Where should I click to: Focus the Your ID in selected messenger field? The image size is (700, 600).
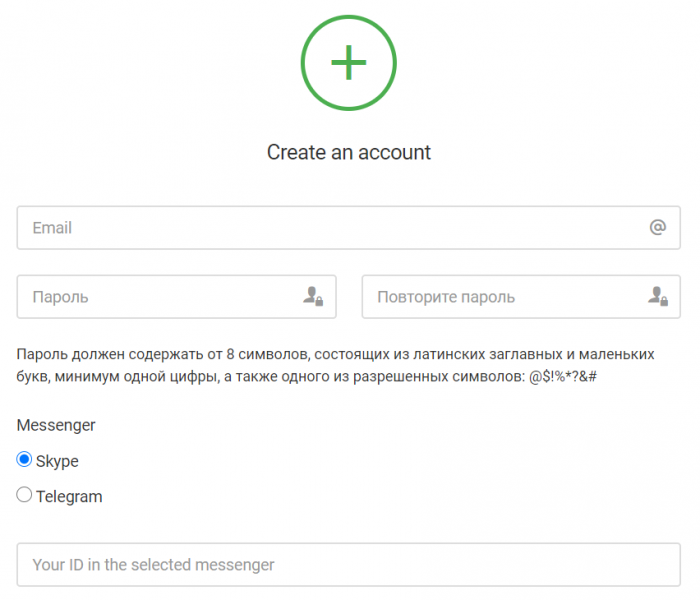(349, 565)
